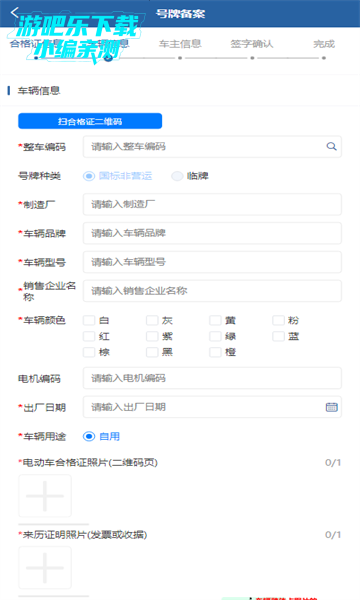Check the 红 color checkbox
Image resolution: width=360 pixels, height=600 pixels.
(x=89, y=336)
